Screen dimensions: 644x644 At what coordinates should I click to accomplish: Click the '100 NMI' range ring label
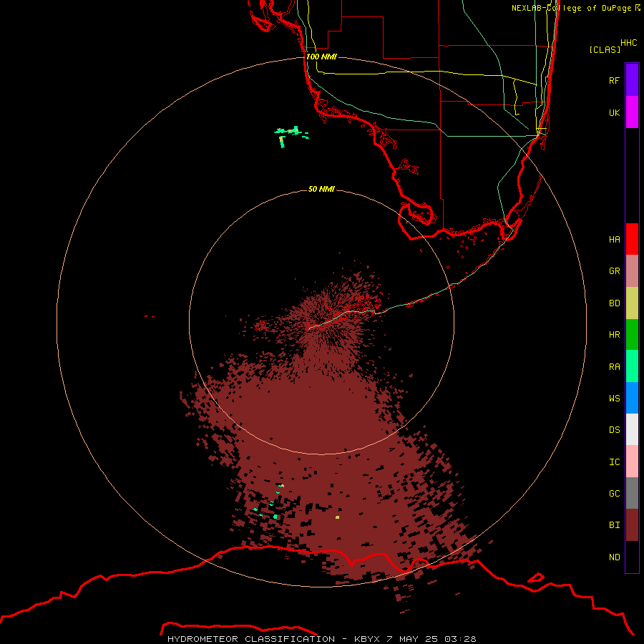(x=321, y=57)
